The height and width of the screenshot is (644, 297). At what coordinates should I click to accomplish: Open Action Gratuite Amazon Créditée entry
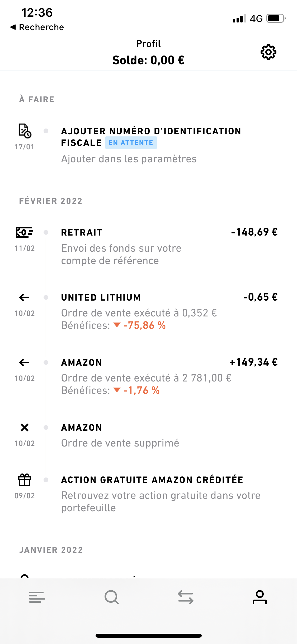[152, 480]
